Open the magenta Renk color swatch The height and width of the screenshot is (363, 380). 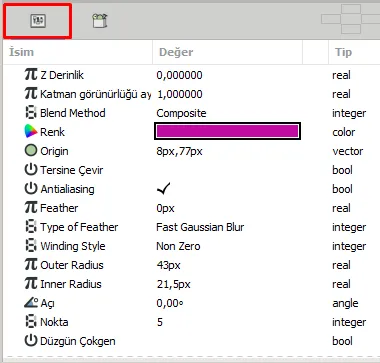[x=227, y=131]
